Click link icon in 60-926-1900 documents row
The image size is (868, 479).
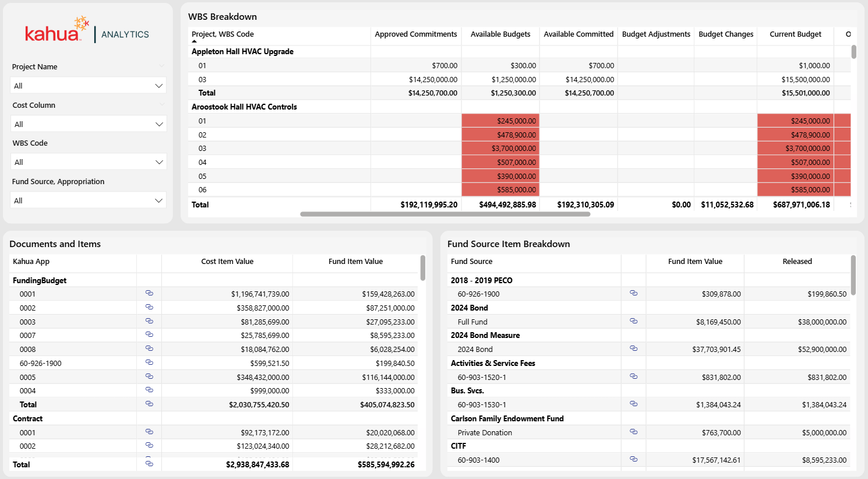coord(149,362)
